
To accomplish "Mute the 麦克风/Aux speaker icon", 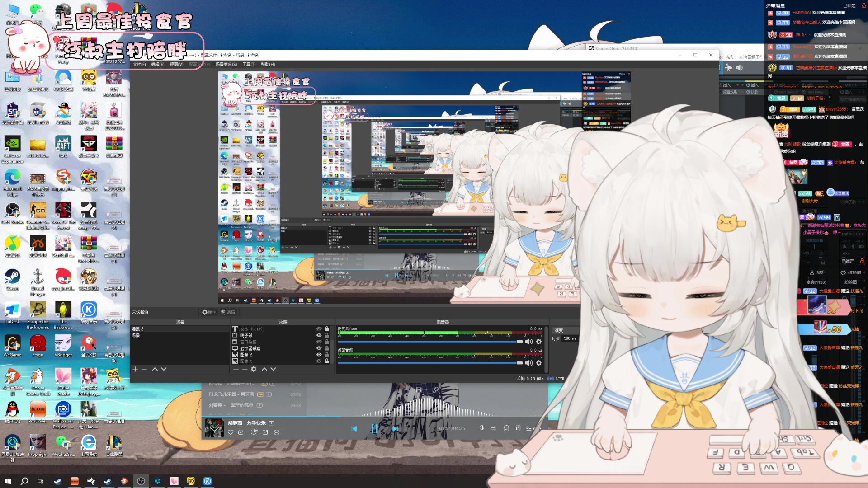I will [x=529, y=342].
